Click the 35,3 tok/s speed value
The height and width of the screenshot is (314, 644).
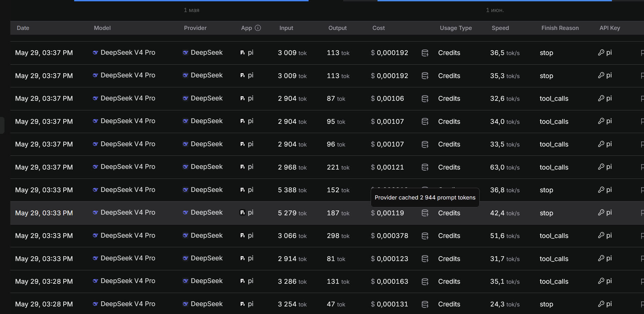pyautogui.click(x=505, y=76)
